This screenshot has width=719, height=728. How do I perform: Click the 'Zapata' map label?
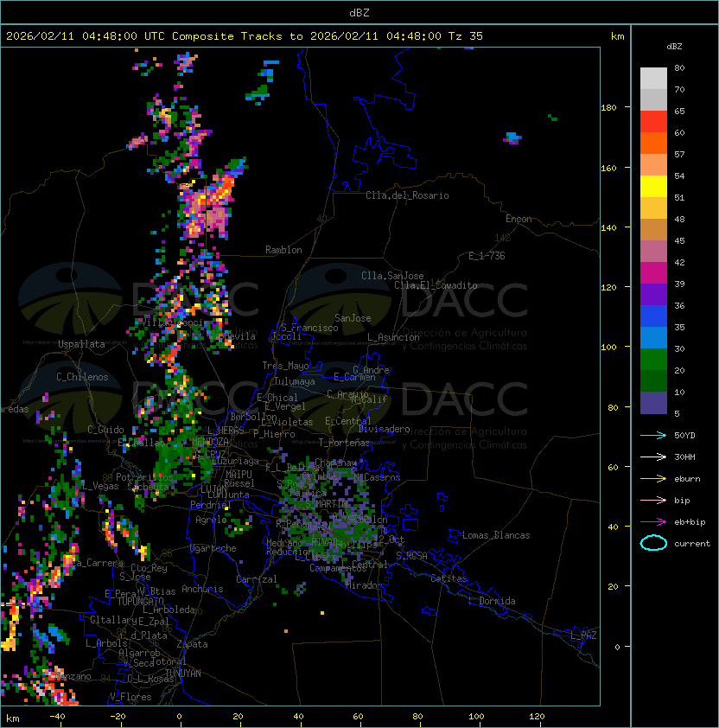point(192,644)
